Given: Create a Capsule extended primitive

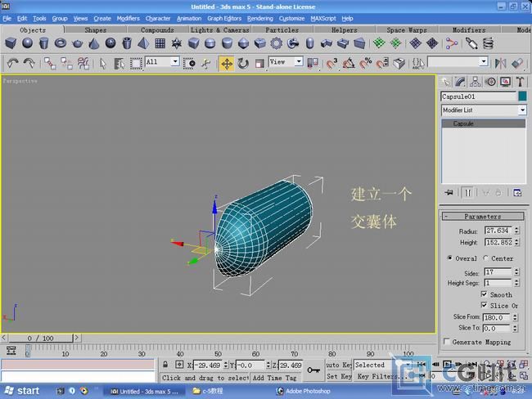Looking at the screenshot, I should click(x=309, y=43).
